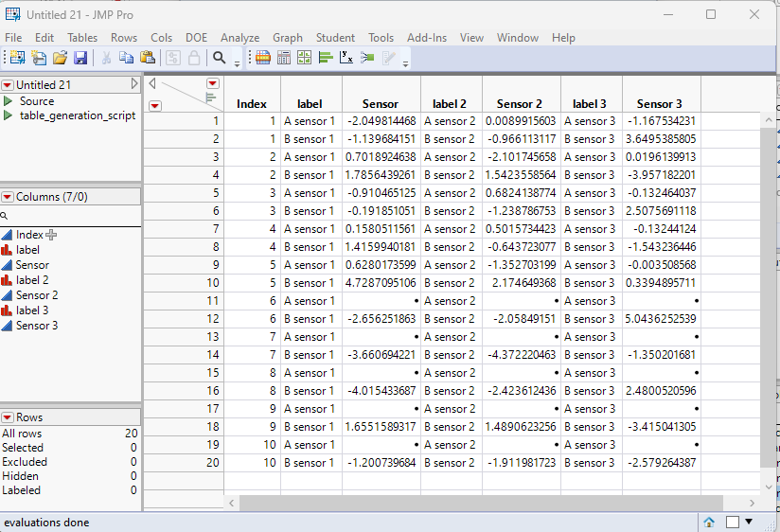
Task: Select the Index column header
Action: pyautogui.click(x=252, y=94)
